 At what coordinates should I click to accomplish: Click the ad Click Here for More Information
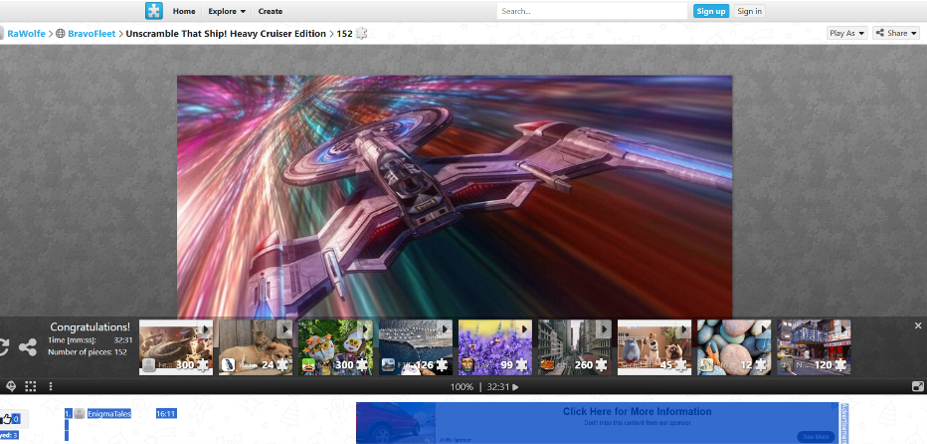[637, 411]
